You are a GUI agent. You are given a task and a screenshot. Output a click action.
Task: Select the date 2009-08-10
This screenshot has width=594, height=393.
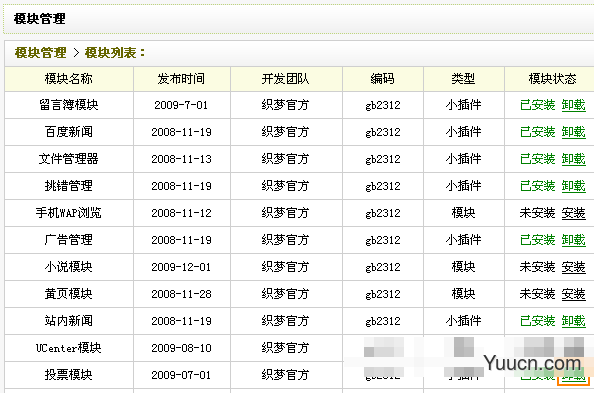181,348
